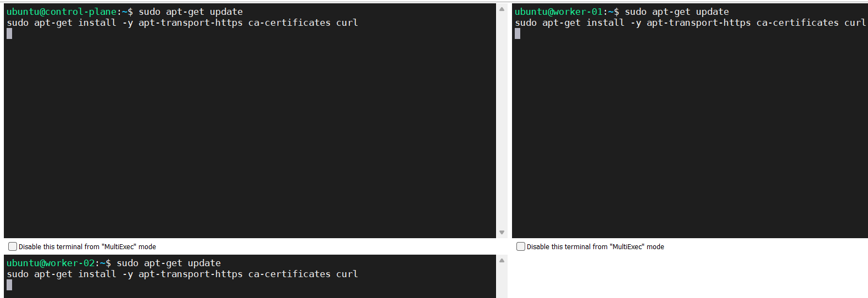Image resolution: width=868 pixels, height=298 pixels.
Task: Click the ubuntu@worker-02 prompt text
Action: point(50,263)
